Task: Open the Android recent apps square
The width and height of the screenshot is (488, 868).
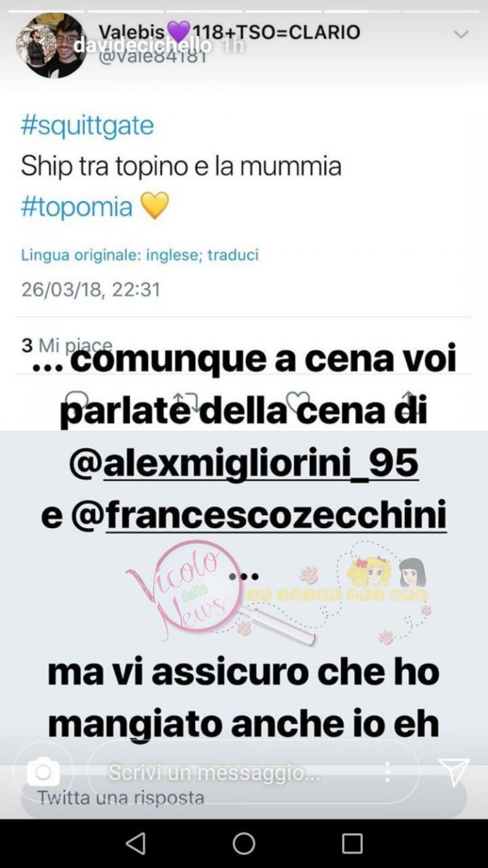Action: (x=352, y=843)
